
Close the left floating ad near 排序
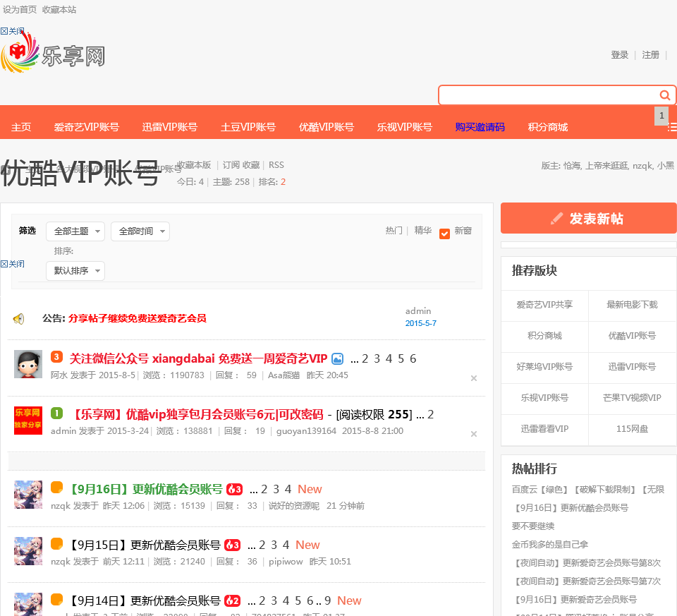[x=12, y=264]
